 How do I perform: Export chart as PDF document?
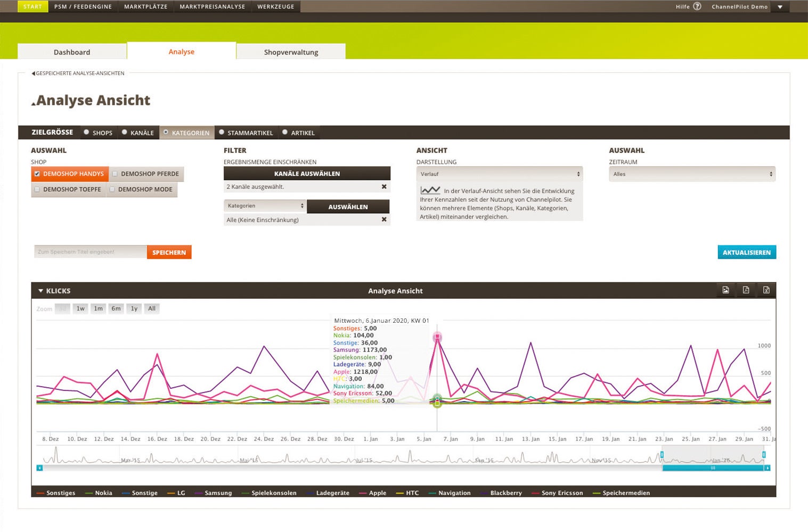(746, 290)
